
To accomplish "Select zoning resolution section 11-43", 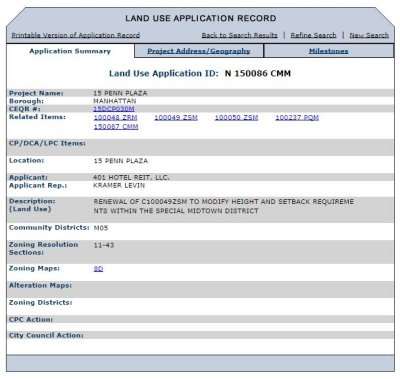I will [104, 245].
